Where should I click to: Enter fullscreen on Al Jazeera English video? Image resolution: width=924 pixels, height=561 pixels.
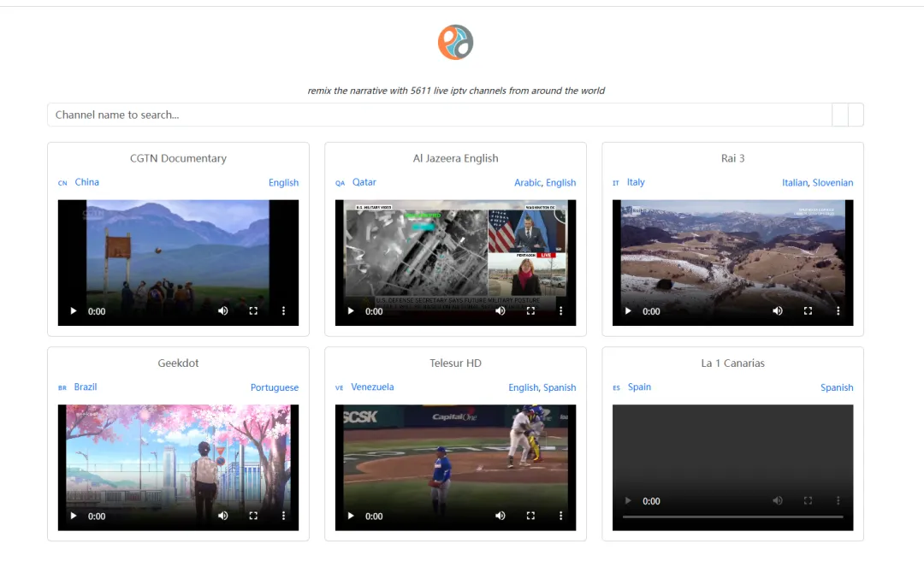coord(531,311)
